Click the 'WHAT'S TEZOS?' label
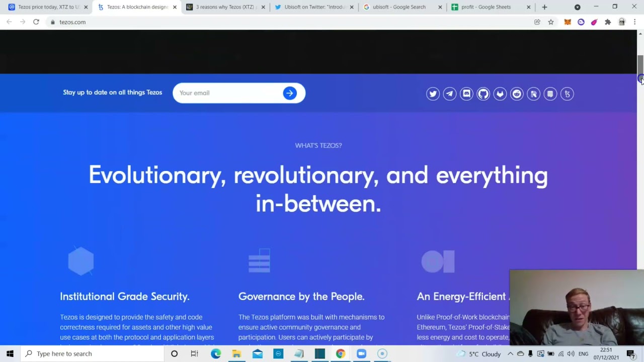644x362 pixels. click(x=318, y=145)
